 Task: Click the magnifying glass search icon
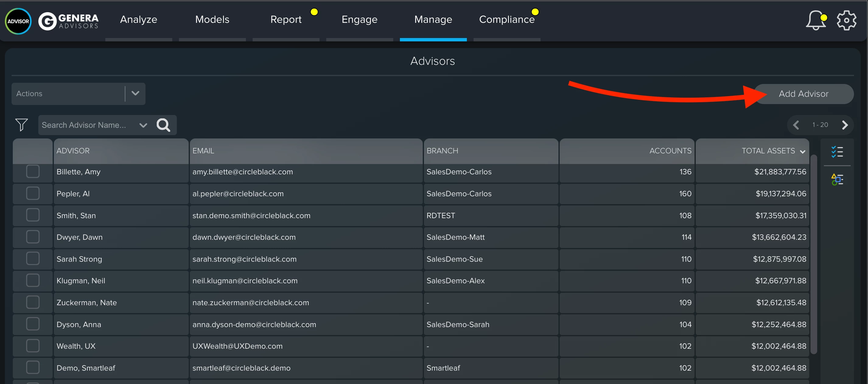[x=163, y=125]
